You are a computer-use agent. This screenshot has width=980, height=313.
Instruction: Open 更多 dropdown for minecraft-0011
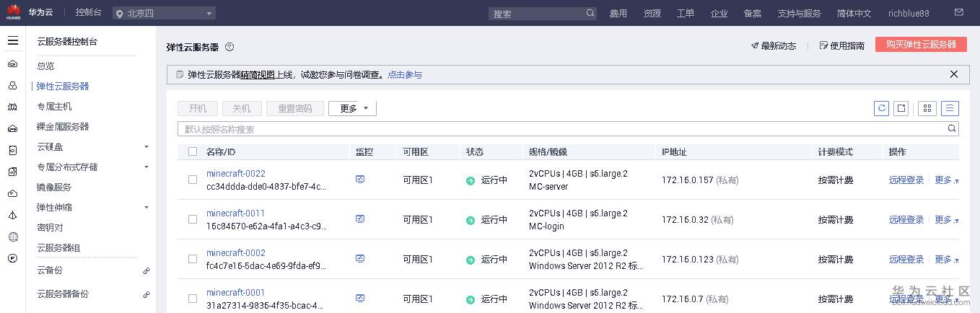pyautogui.click(x=947, y=220)
